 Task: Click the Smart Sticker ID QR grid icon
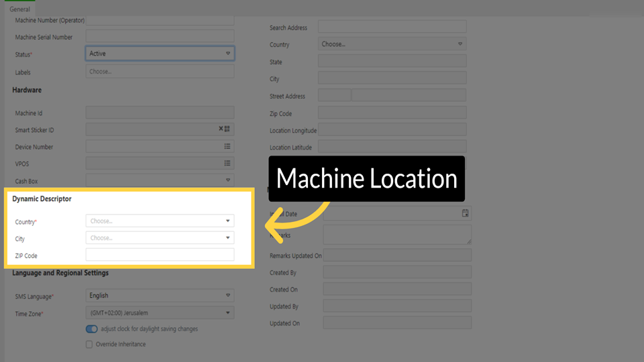click(227, 129)
